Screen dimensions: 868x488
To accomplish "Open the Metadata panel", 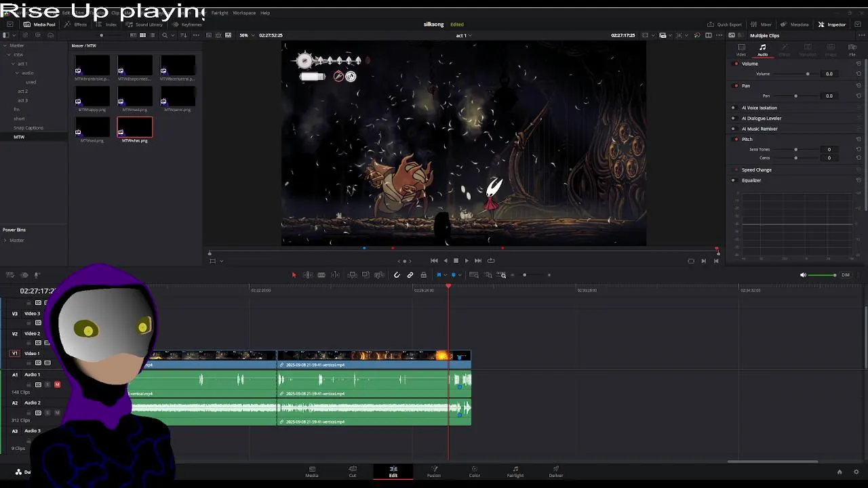I will pos(795,24).
